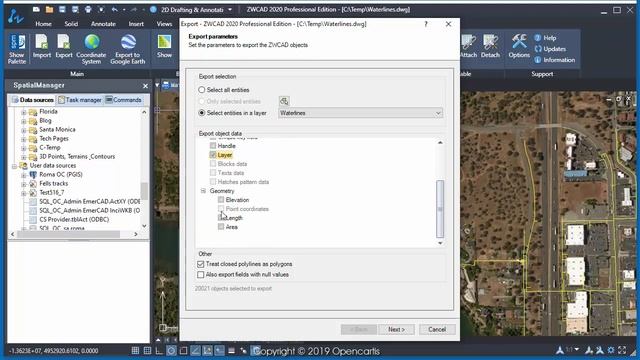640x360 pixels.
Task: Toggle the Area checkbox
Action: [x=221, y=227]
